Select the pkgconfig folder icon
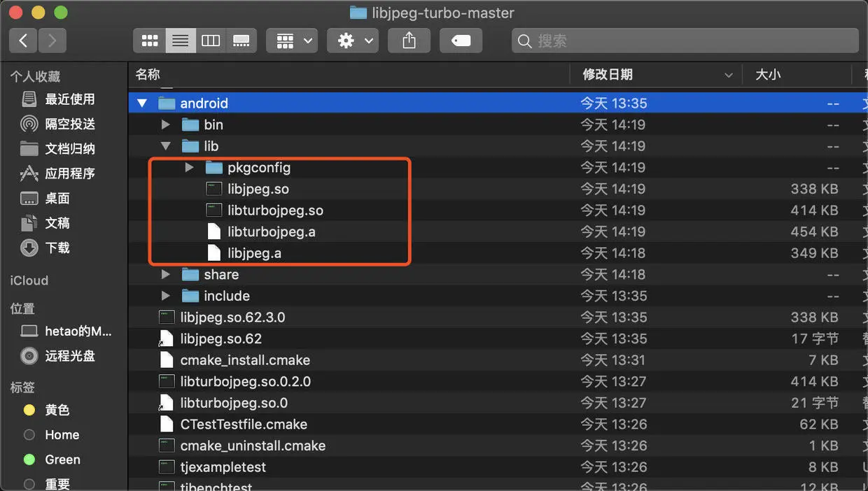The width and height of the screenshot is (868, 491). coord(214,167)
